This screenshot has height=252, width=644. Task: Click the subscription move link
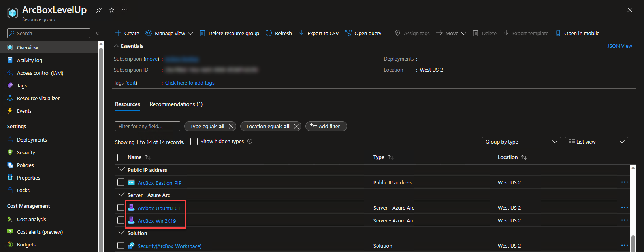151,59
